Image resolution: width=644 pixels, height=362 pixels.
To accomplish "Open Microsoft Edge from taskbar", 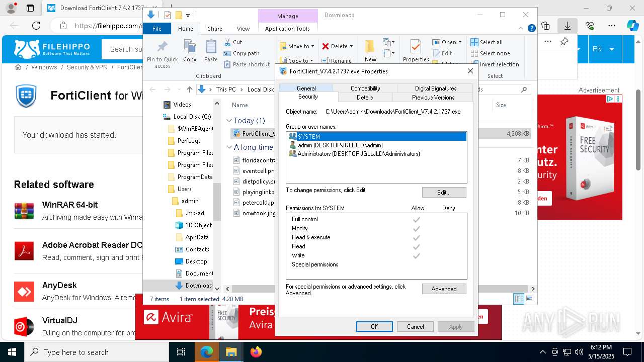I will click(x=207, y=352).
